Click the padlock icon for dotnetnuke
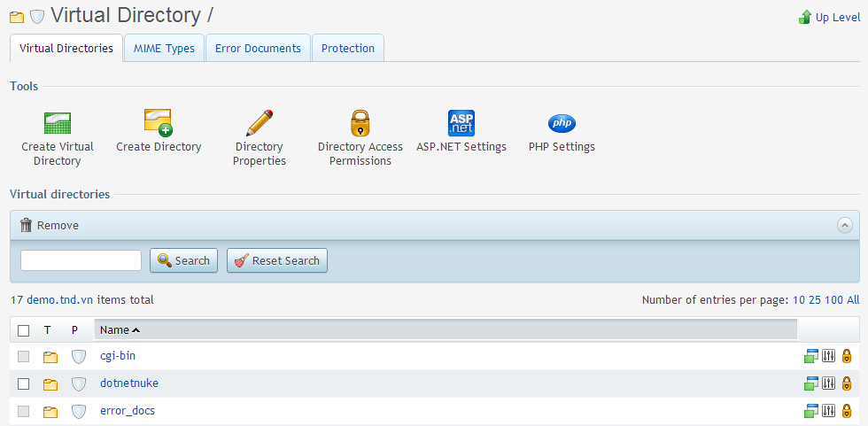The height and width of the screenshot is (426, 868). click(847, 383)
